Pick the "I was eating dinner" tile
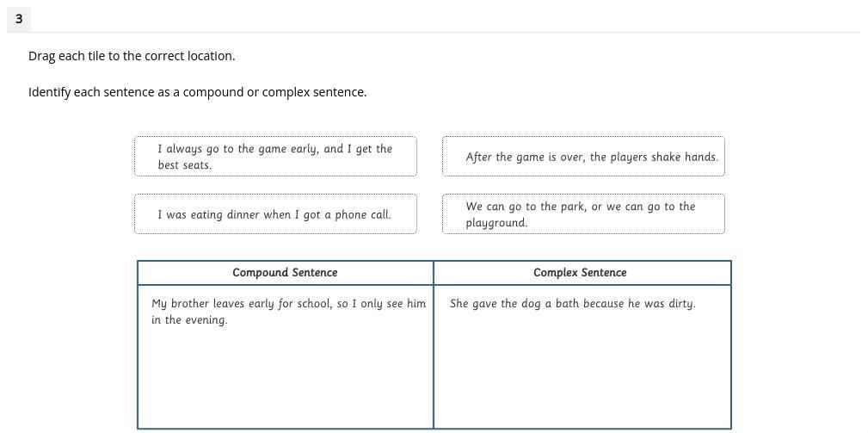This screenshot has width=868, height=433. pos(275,214)
